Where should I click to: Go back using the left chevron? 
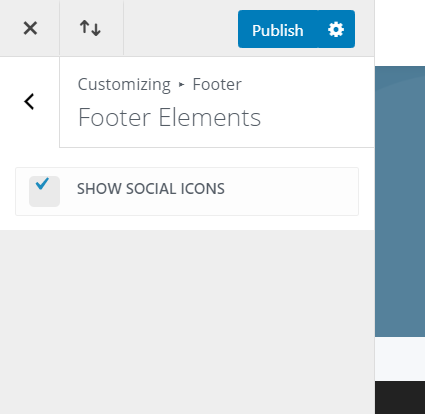pos(29,102)
